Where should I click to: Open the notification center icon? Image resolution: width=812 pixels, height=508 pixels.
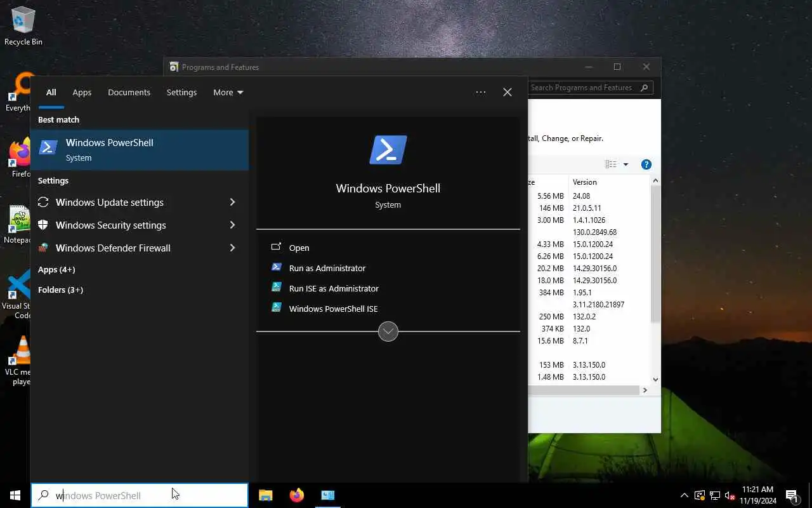(x=792, y=495)
